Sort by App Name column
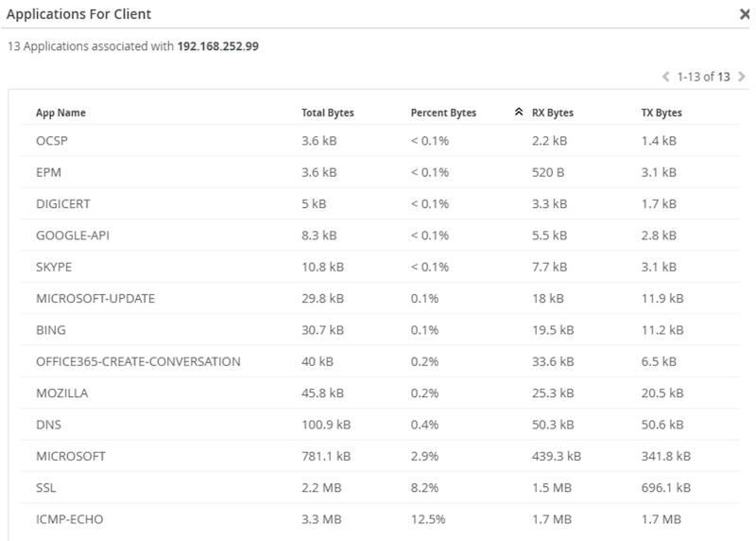Viewport: 756px width, 541px height. 60,113
